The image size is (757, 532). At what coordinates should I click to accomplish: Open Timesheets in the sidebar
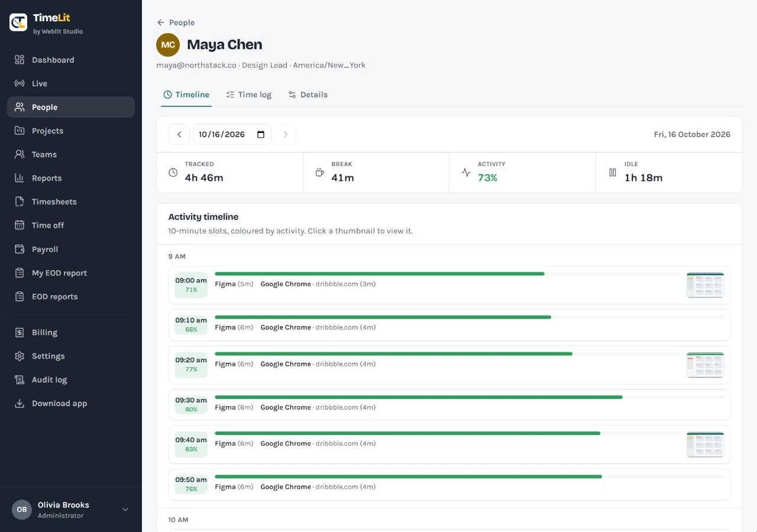71,202
